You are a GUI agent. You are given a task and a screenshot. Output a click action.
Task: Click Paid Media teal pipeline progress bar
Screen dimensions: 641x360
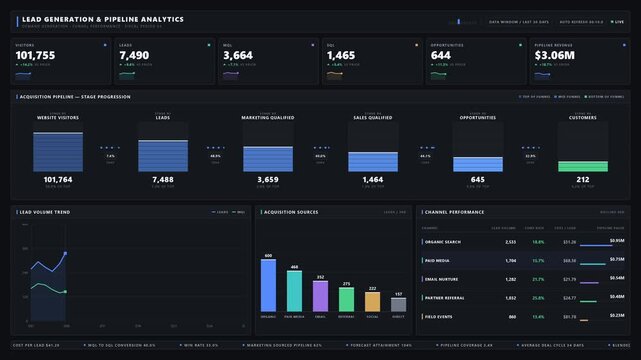click(x=593, y=264)
